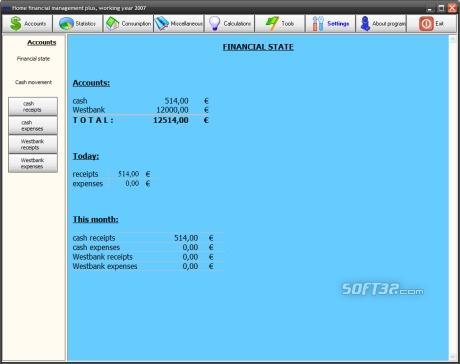Click the cash receipts button

pyautogui.click(x=33, y=107)
